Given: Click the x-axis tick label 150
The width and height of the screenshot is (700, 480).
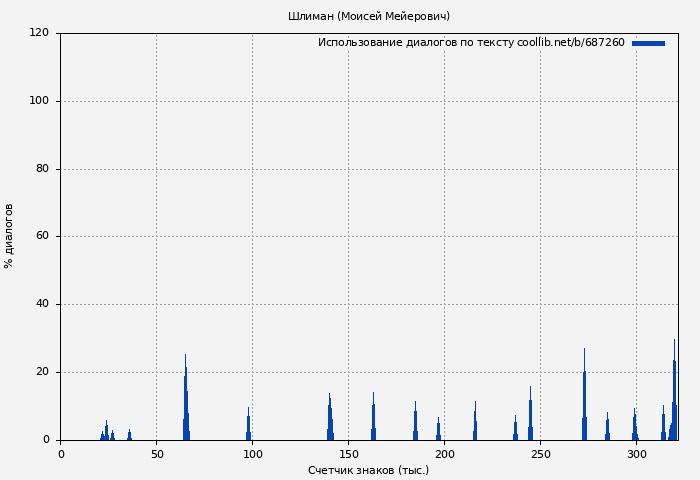Looking at the screenshot, I should coord(349,454).
